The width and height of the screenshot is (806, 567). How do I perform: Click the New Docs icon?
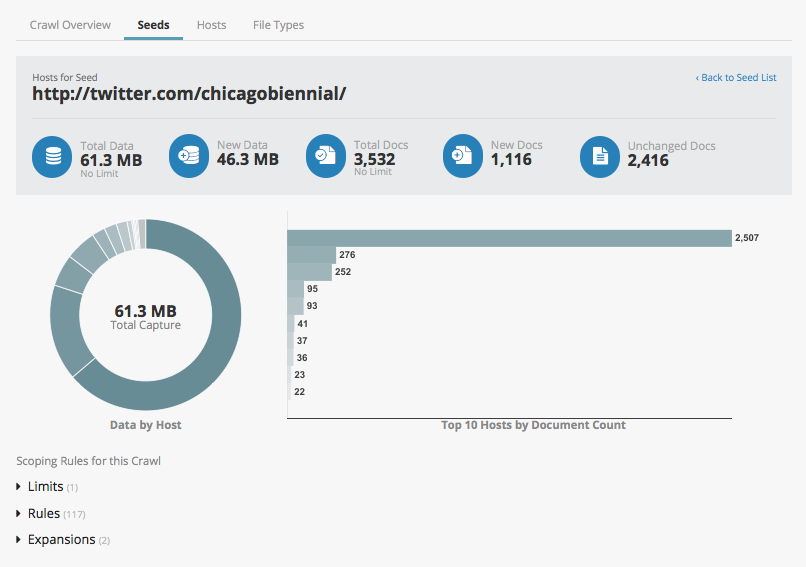click(463, 157)
